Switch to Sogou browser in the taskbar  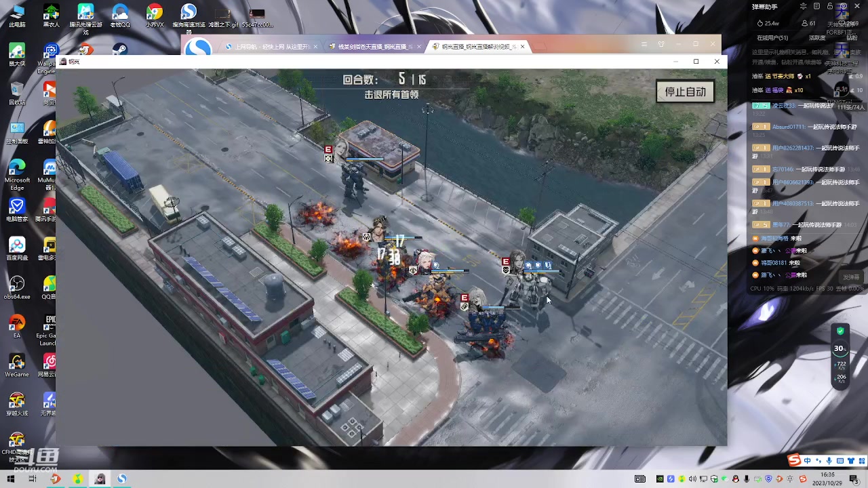122,479
